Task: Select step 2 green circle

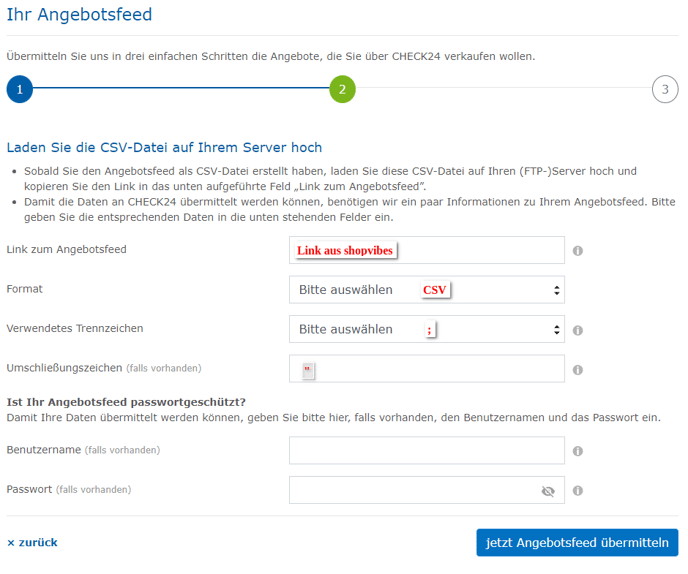Action: (342, 89)
